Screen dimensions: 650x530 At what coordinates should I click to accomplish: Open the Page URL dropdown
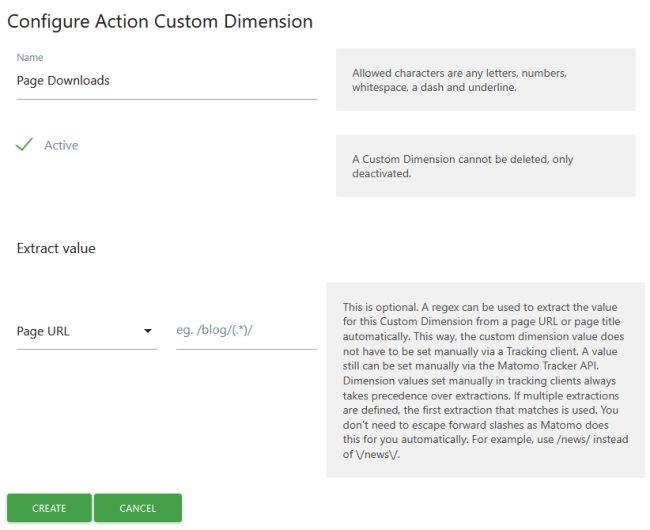(86, 331)
